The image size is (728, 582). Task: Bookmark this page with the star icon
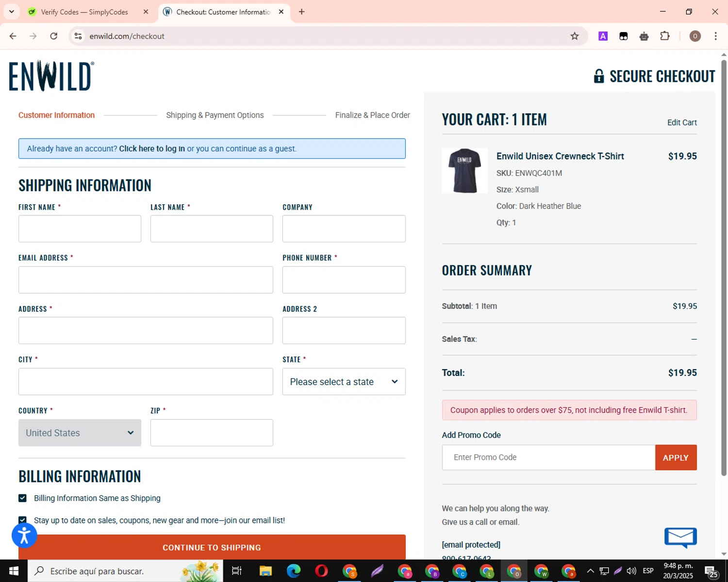pyautogui.click(x=575, y=36)
